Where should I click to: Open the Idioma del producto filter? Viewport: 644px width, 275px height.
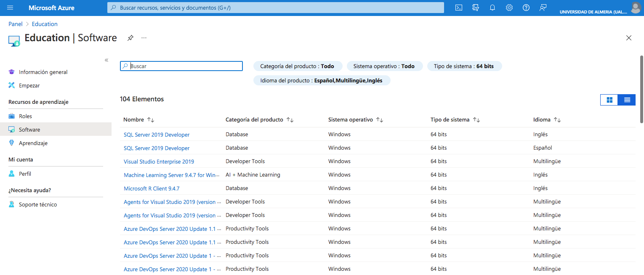coord(322,80)
